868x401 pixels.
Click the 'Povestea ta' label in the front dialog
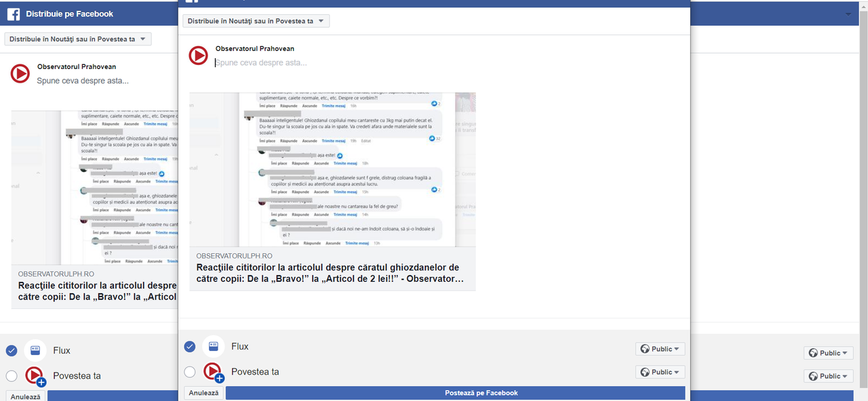click(x=255, y=372)
